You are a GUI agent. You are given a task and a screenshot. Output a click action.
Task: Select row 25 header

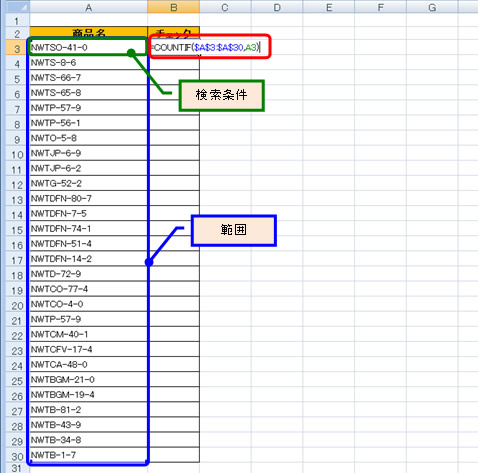tap(17, 380)
